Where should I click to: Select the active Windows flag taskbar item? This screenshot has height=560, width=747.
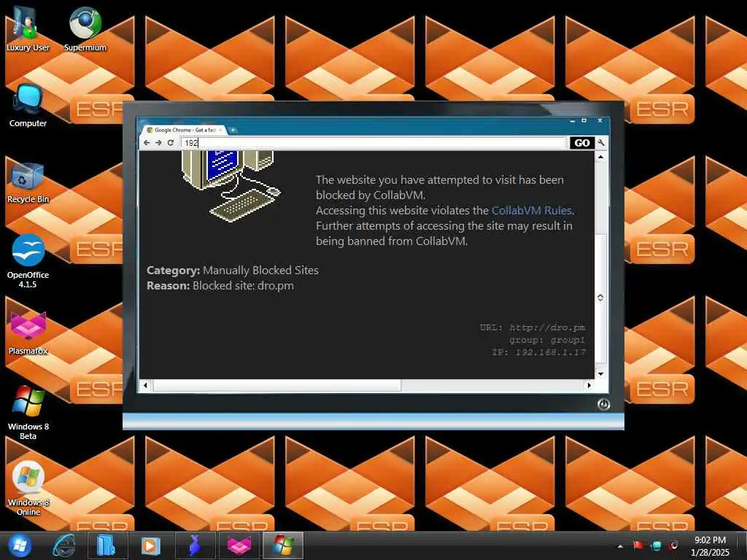point(283,545)
